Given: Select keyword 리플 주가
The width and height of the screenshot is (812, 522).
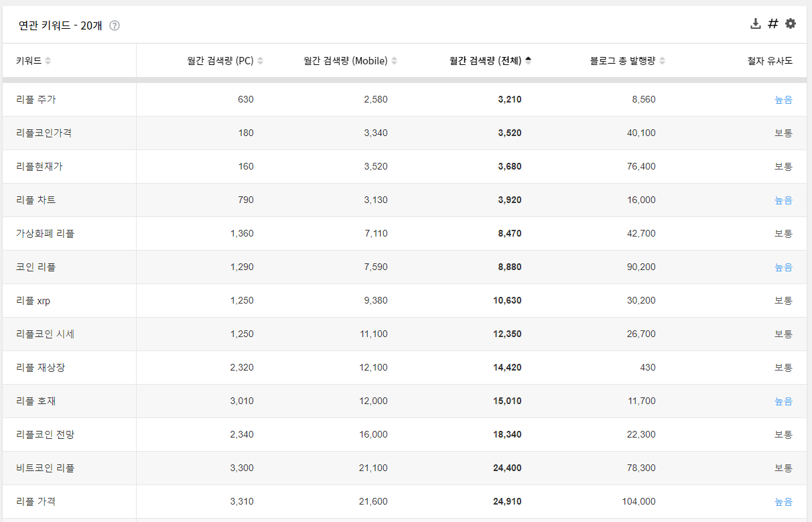Looking at the screenshot, I should click(x=36, y=100).
